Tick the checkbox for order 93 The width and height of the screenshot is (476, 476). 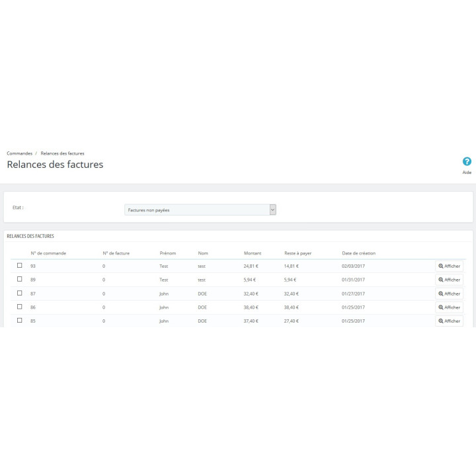(x=20, y=265)
